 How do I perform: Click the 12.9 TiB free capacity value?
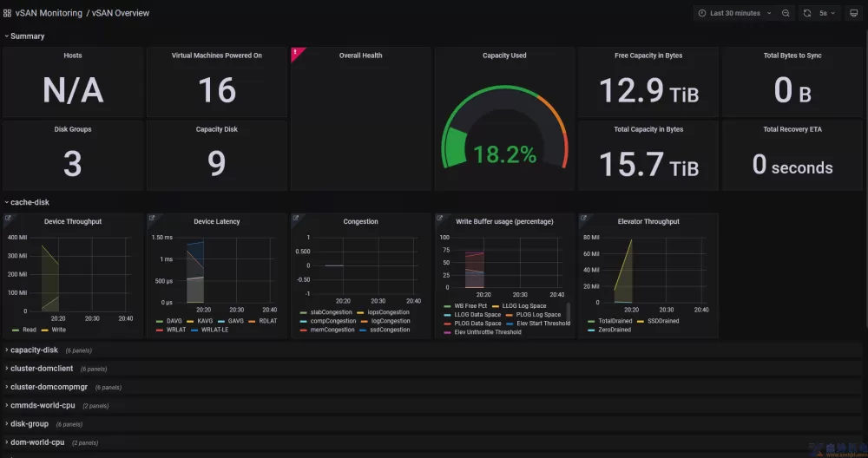(648, 90)
